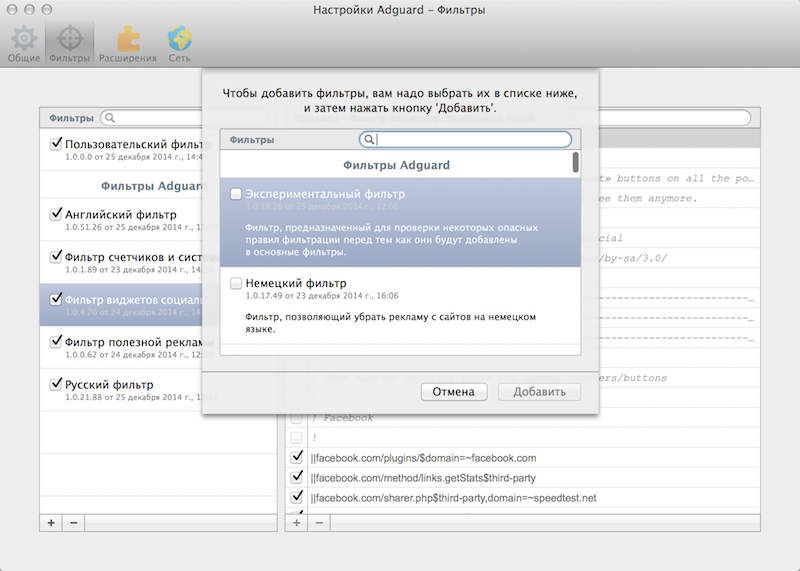Select Пользовательский фильтр in the list
Viewport: 800px width, 571px height.
pos(121,149)
